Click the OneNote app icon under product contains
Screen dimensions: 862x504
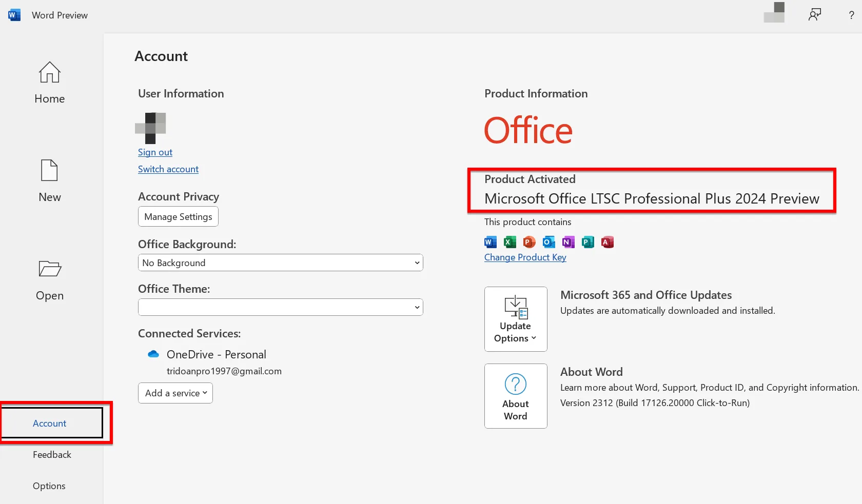tap(569, 242)
